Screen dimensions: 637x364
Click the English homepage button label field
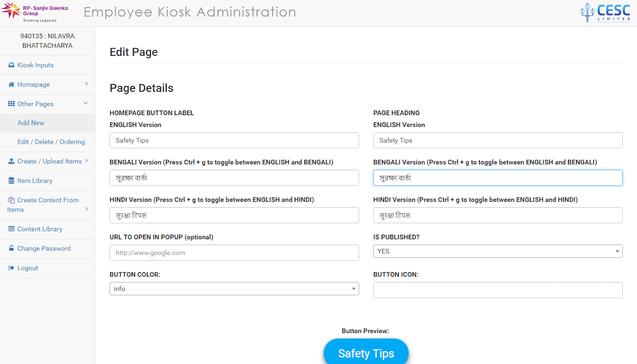(234, 141)
